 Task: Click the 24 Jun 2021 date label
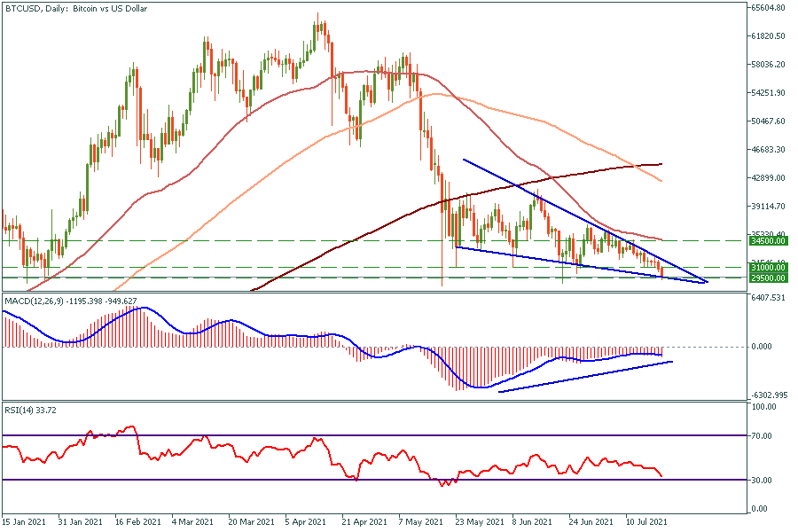click(x=591, y=522)
